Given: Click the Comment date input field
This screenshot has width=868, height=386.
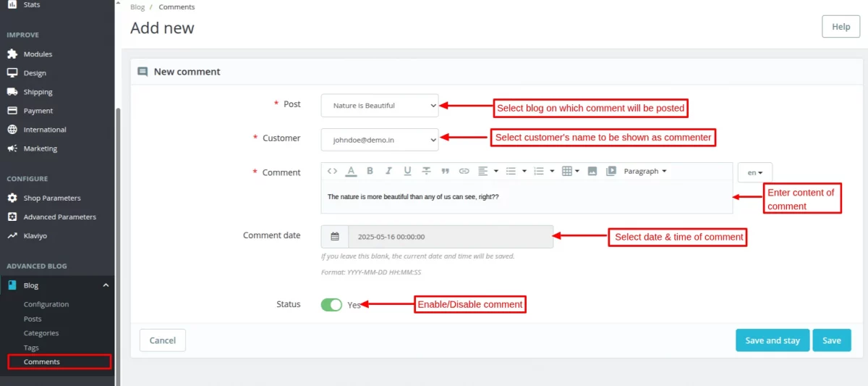Looking at the screenshot, I should 451,237.
